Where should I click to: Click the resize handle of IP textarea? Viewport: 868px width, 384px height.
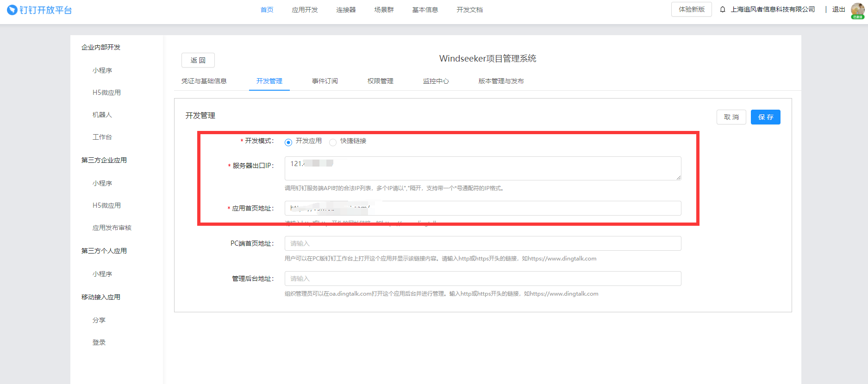pyautogui.click(x=678, y=177)
